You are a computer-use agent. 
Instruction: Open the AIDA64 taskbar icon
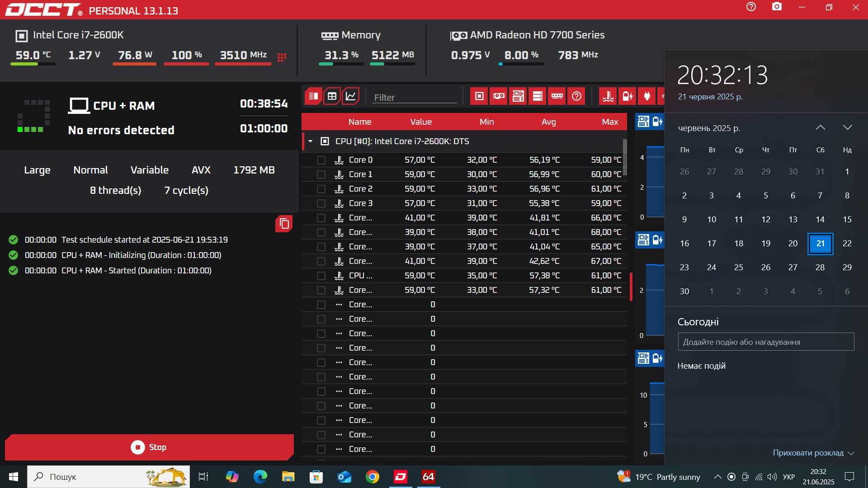click(428, 477)
